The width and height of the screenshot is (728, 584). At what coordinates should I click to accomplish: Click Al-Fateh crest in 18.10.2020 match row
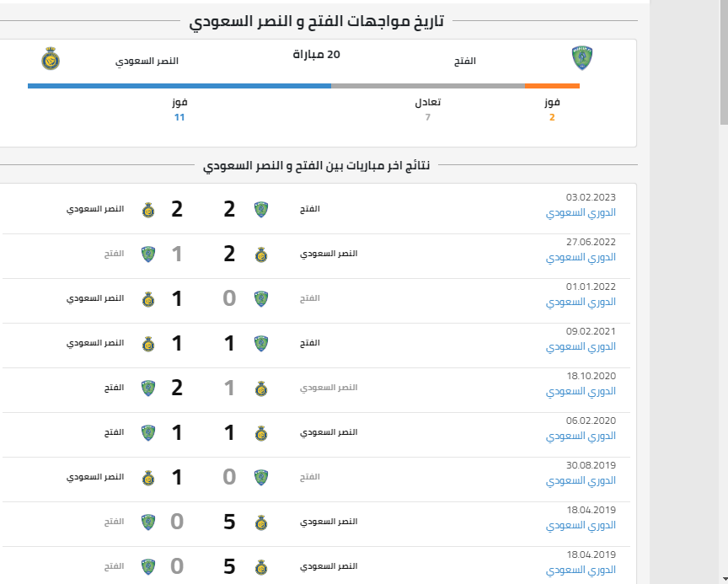click(148, 388)
